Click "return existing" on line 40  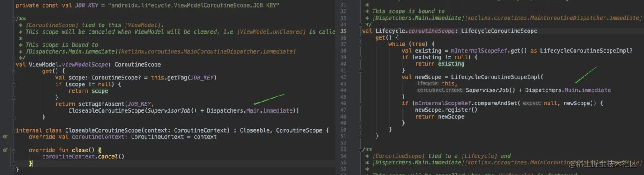point(440,64)
